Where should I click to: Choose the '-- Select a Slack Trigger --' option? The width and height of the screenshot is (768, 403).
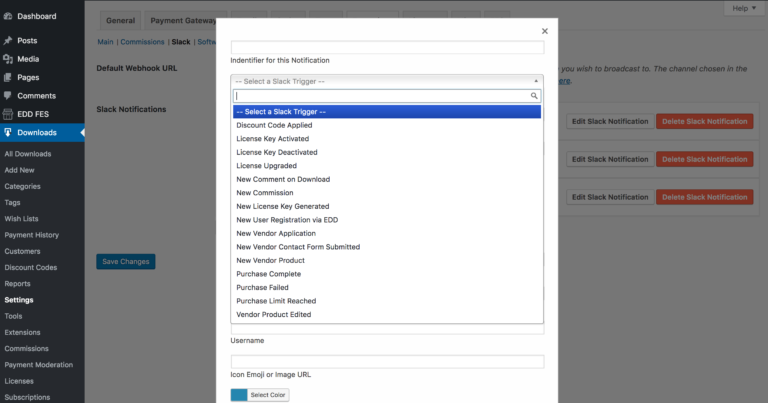(387, 112)
